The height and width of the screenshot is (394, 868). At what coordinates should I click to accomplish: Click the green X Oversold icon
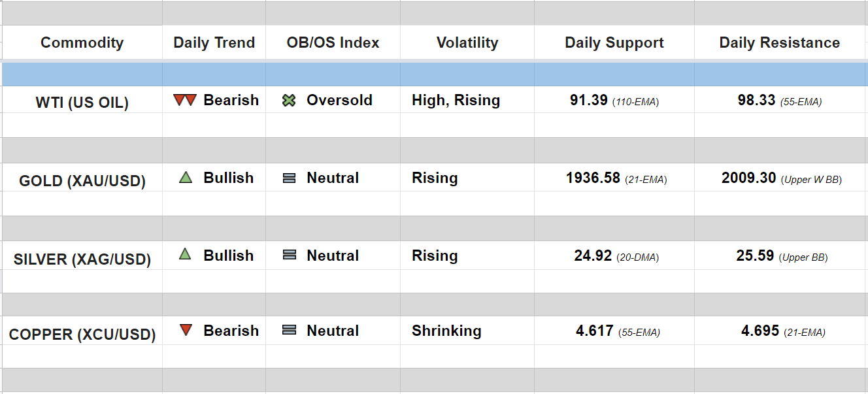[289, 101]
